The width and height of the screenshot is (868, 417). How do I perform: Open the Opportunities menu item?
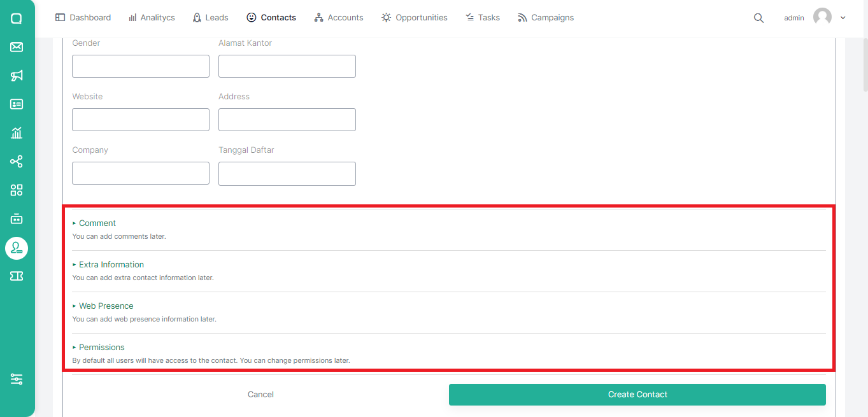415,18
